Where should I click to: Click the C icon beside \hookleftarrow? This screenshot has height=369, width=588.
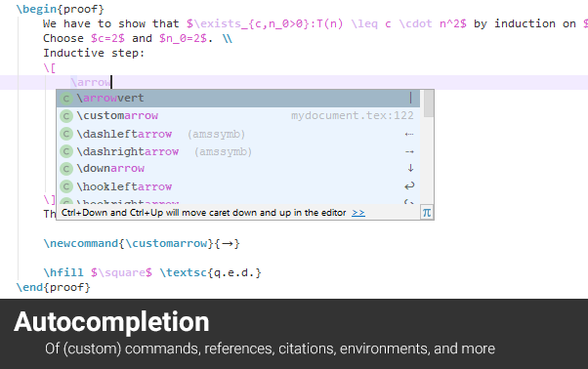tap(66, 186)
